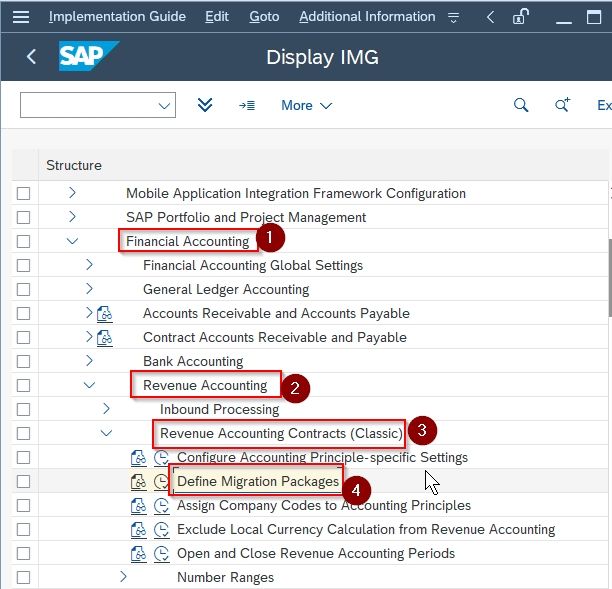Check the box for Financial Accounting row
This screenshot has width=612, height=589.
point(23,242)
